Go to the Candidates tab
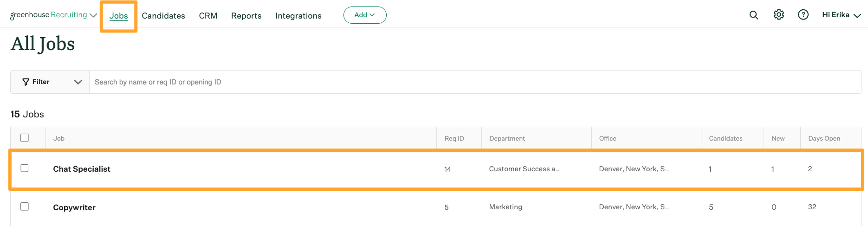Image resolution: width=868 pixels, height=226 pixels. coord(163,16)
